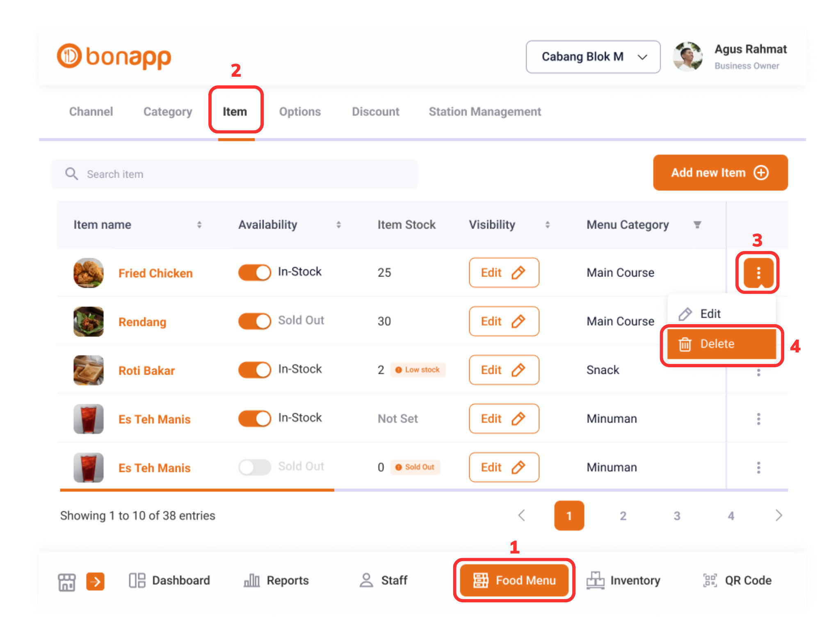The width and height of the screenshot is (840, 636).
Task: Open three-dot menu for second Es Teh Manis
Action: click(x=758, y=467)
